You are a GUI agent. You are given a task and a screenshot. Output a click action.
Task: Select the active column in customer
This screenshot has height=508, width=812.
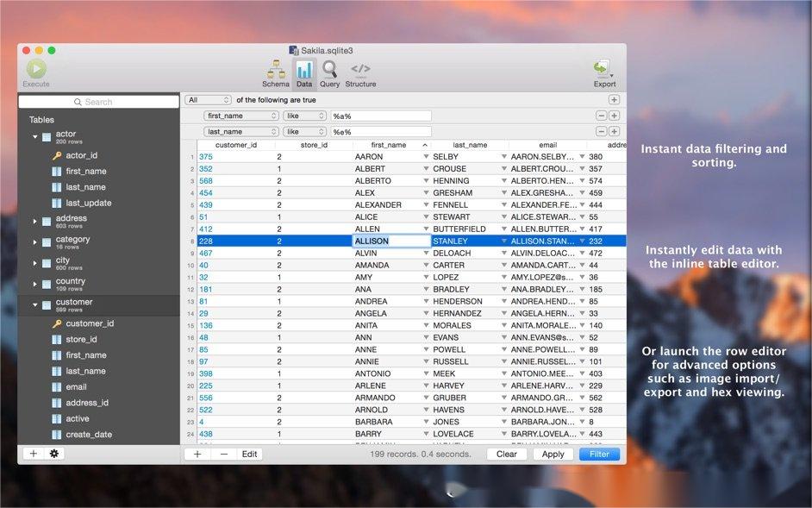(78, 419)
